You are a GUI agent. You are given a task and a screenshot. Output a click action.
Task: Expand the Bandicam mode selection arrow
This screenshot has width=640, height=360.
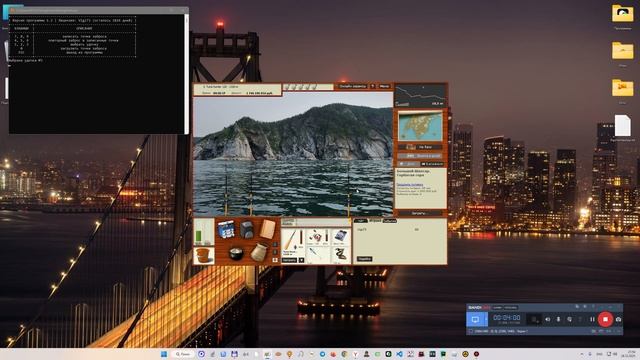485,319
